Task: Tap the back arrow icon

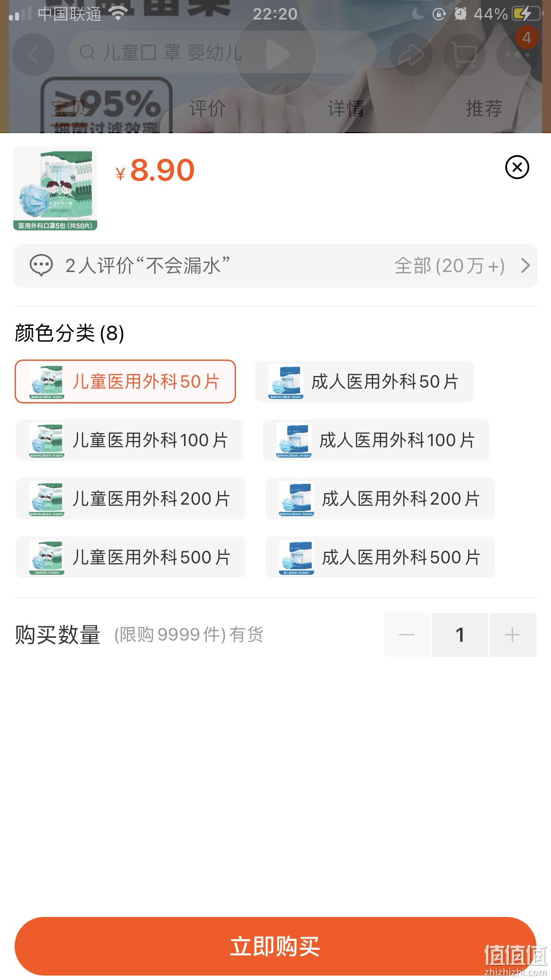Action: (33, 55)
